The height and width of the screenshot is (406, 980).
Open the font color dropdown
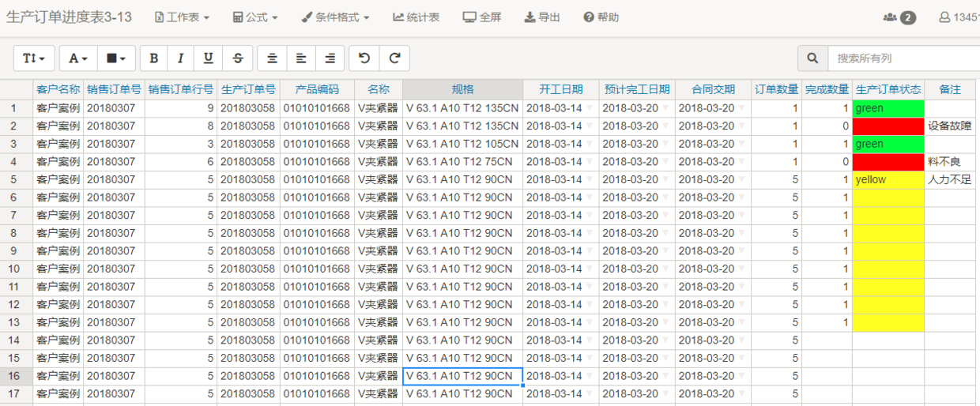(x=77, y=58)
